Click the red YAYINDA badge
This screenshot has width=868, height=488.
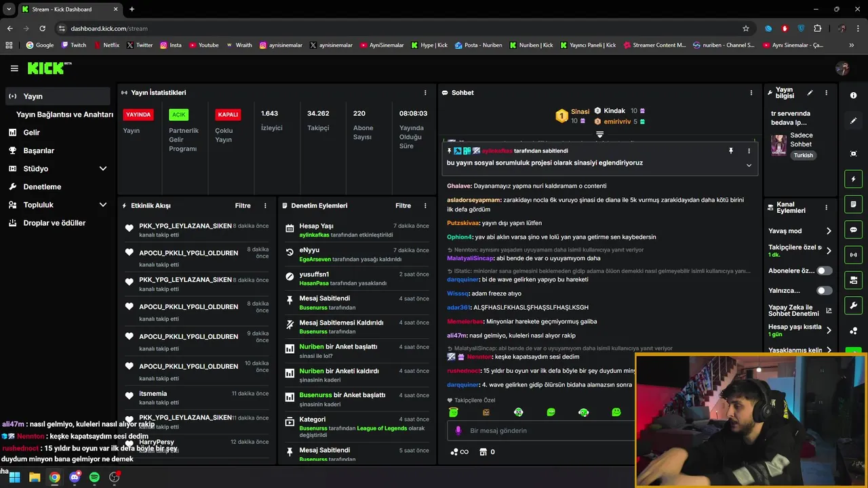pyautogui.click(x=138, y=115)
